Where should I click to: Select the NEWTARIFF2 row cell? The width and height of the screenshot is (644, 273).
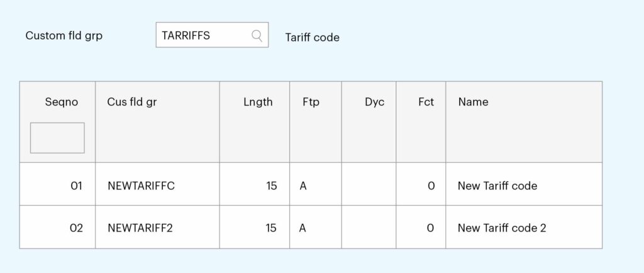point(157,227)
